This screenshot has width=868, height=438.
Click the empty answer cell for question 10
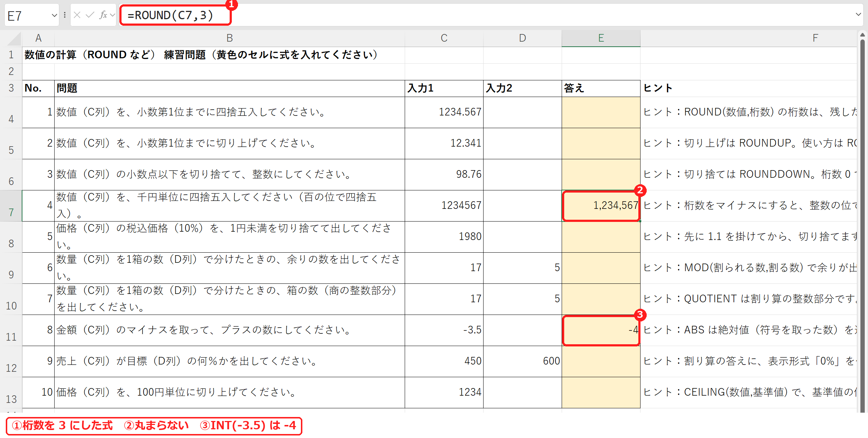click(601, 392)
